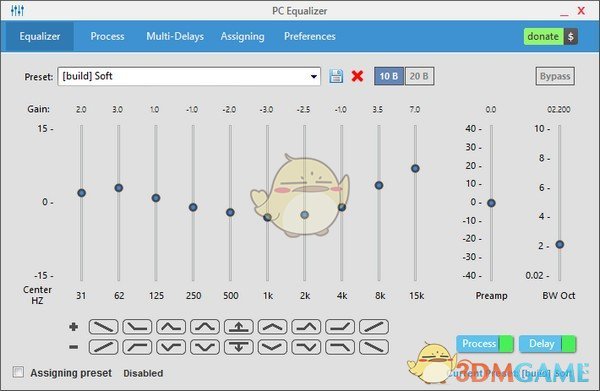Click the 0.0 value above Preamp
The width and height of the screenshot is (600, 391).
coord(491,110)
